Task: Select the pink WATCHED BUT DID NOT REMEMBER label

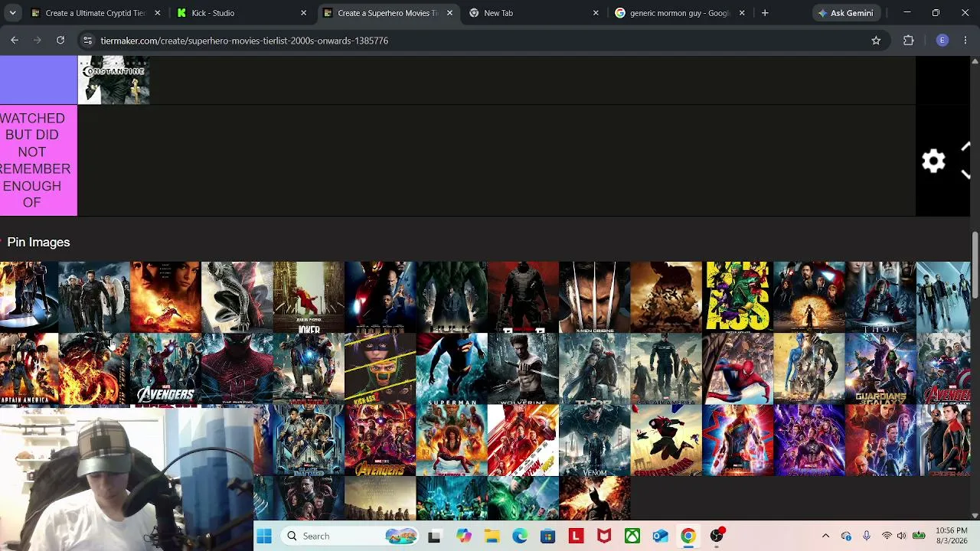Action: (38, 161)
